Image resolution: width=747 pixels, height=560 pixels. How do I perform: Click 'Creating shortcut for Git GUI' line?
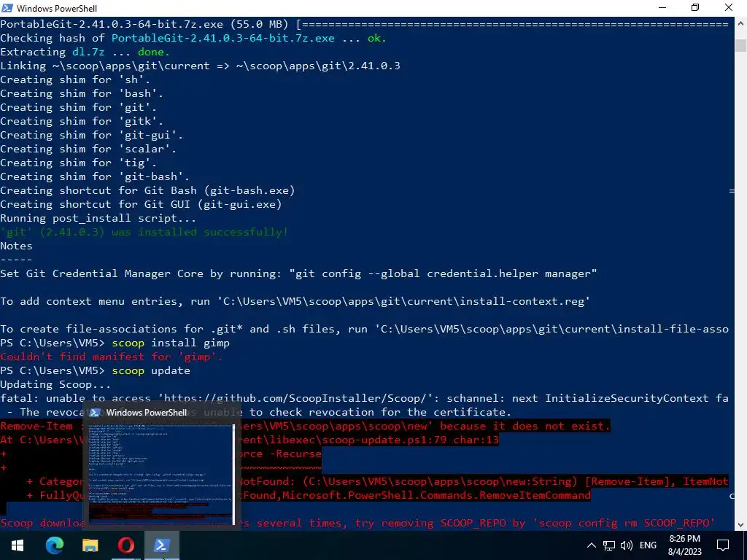pos(141,204)
